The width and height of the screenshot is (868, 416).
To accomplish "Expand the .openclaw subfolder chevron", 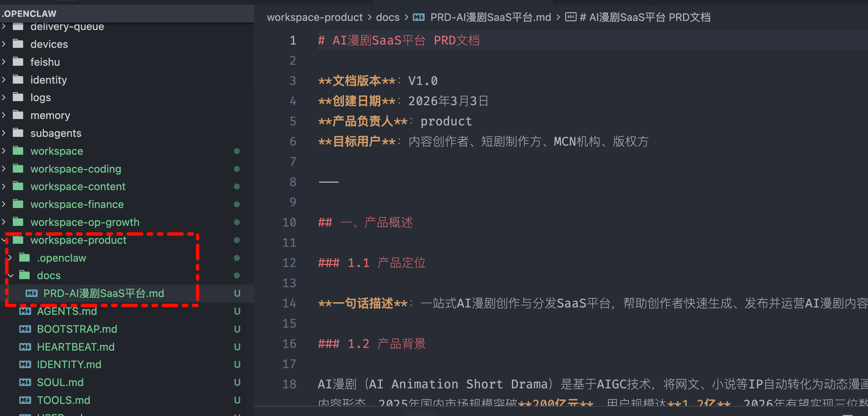I will 10,258.
